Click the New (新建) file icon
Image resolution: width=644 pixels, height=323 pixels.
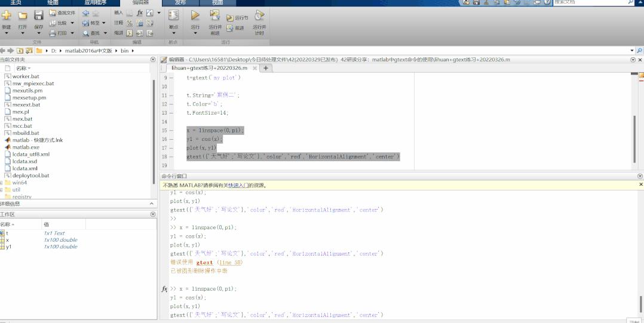[x=6, y=16]
